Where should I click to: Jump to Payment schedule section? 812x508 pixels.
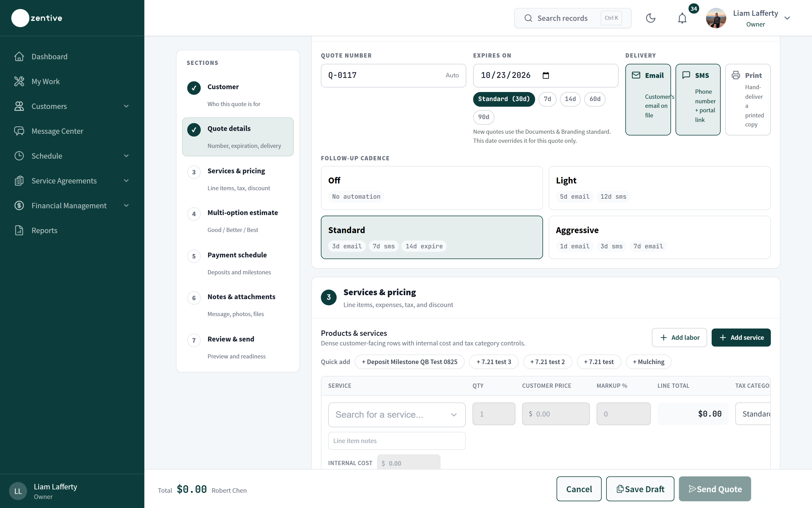coord(238,263)
